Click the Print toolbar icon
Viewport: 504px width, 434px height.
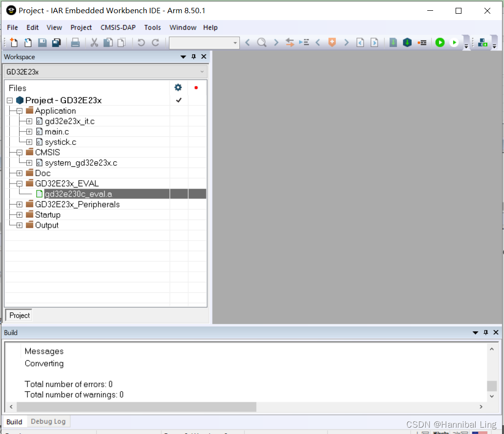tap(75, 43)
